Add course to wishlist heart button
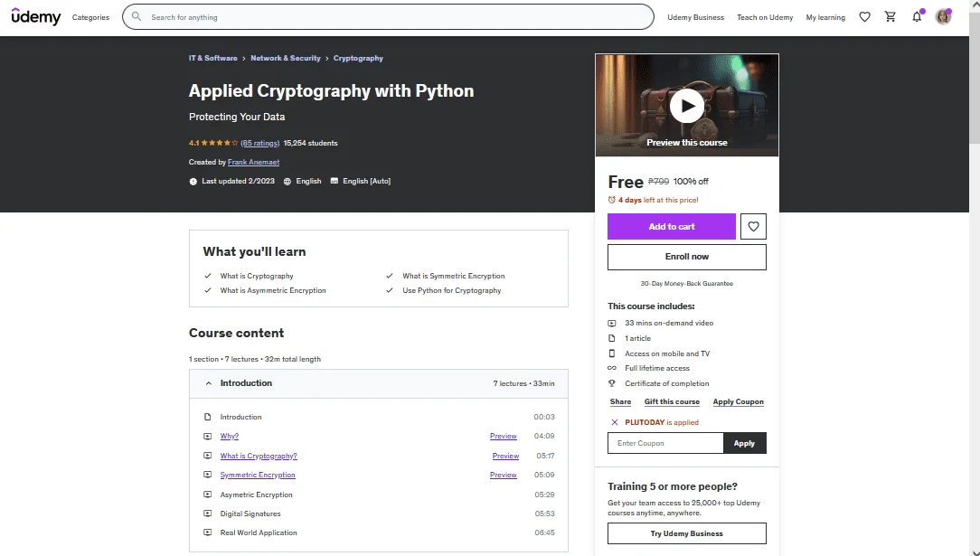This screenshot has height=556, width=980. pyautogui.click(x=753, y=227)
